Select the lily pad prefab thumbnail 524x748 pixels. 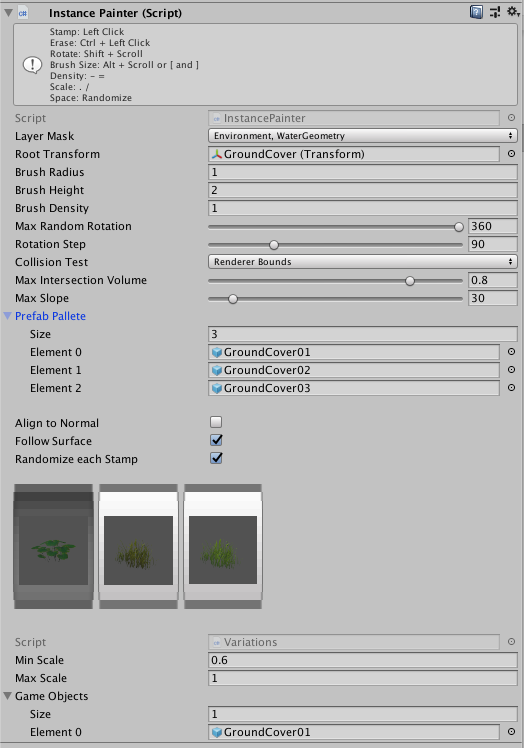point(53,547)
